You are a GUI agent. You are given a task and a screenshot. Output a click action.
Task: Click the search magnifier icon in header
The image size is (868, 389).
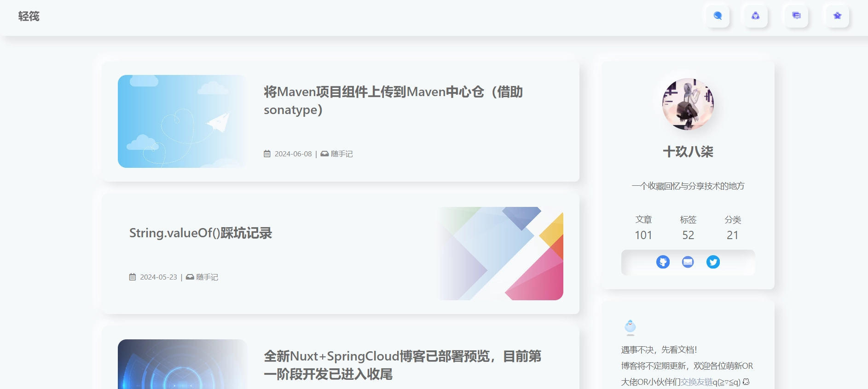click(718, 16)
